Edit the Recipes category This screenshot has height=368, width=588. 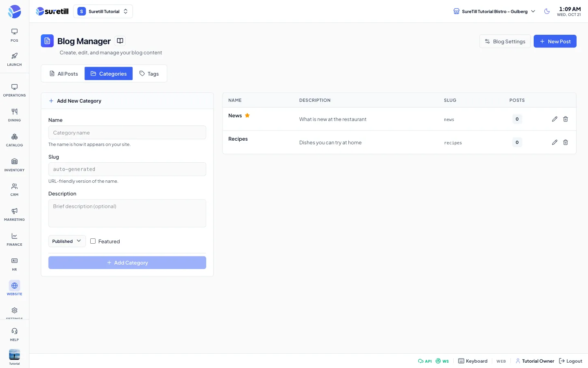click(555, 142)
